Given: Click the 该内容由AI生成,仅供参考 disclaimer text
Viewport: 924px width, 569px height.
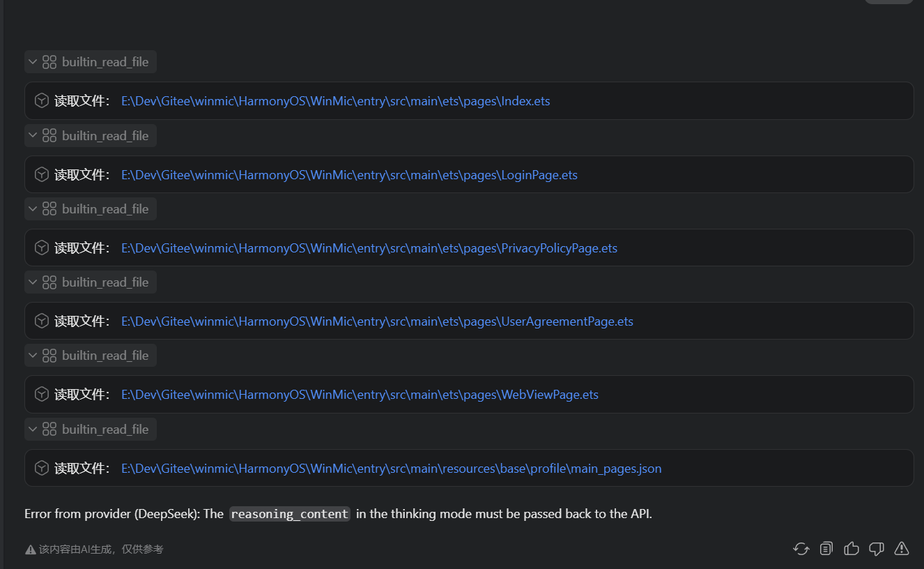Looking at the screenshot, I should [101, 549].
